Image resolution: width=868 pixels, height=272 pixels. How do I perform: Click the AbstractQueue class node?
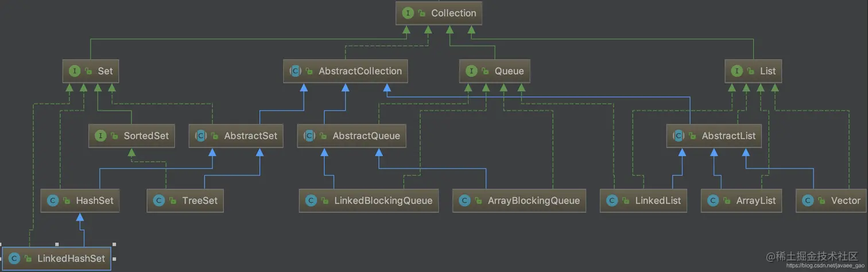(x=351, y=136)
